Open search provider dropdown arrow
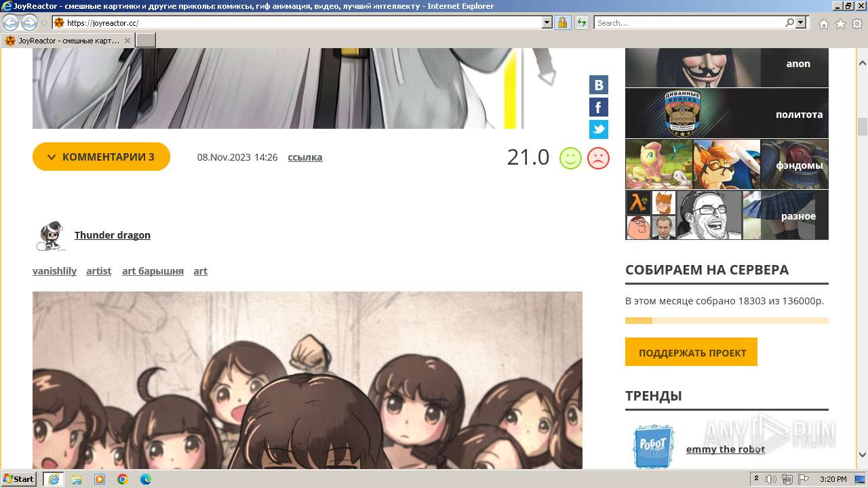The height and width of the screenshot is (488, 868). (x=801, y=23)
